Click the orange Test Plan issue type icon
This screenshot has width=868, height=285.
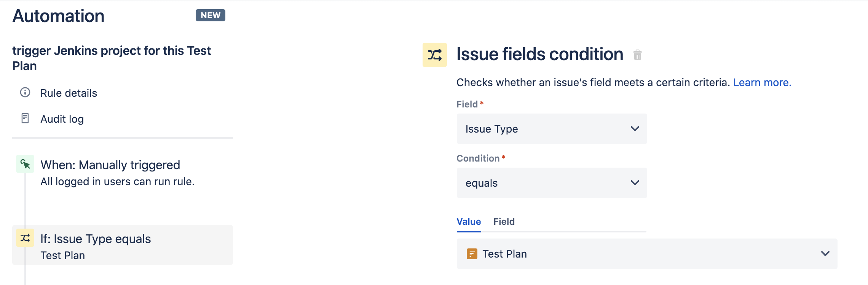472,254
